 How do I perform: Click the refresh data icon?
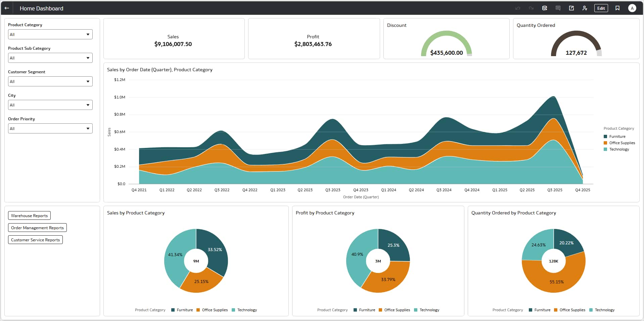545,8
